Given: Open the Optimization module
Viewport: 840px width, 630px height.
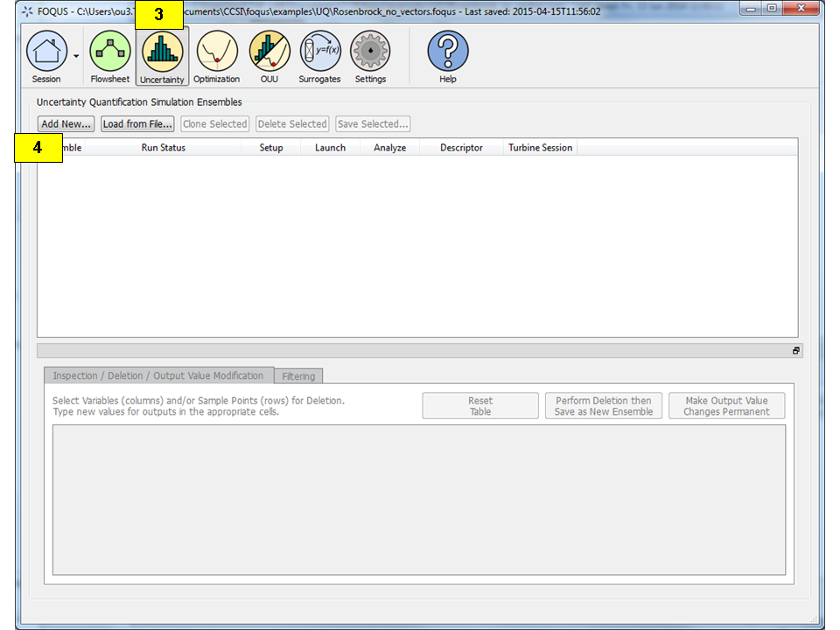Looking at the screenshot, I should (216, 52).
